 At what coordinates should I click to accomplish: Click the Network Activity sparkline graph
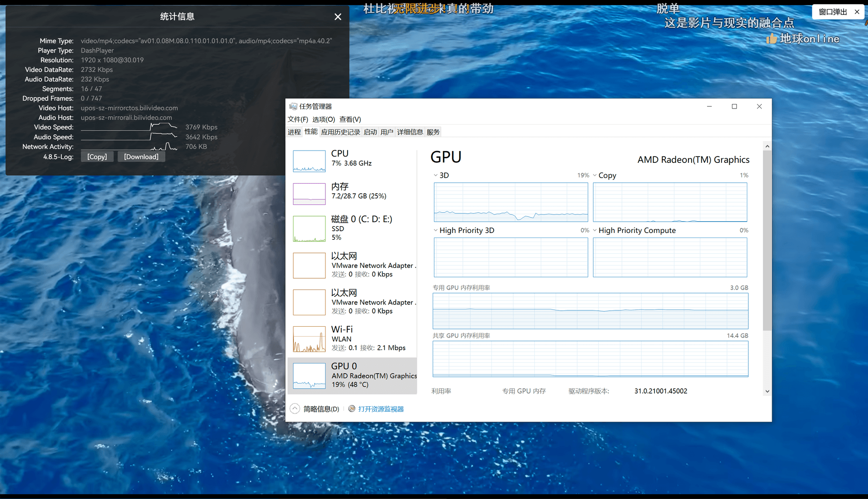129,146
